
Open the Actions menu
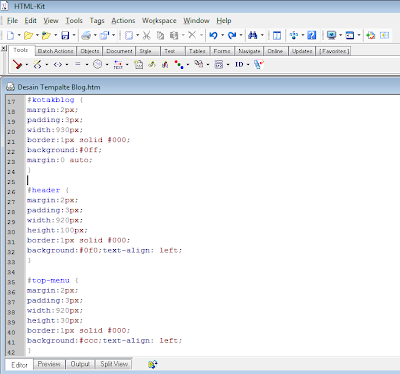(x=123, y=21)
